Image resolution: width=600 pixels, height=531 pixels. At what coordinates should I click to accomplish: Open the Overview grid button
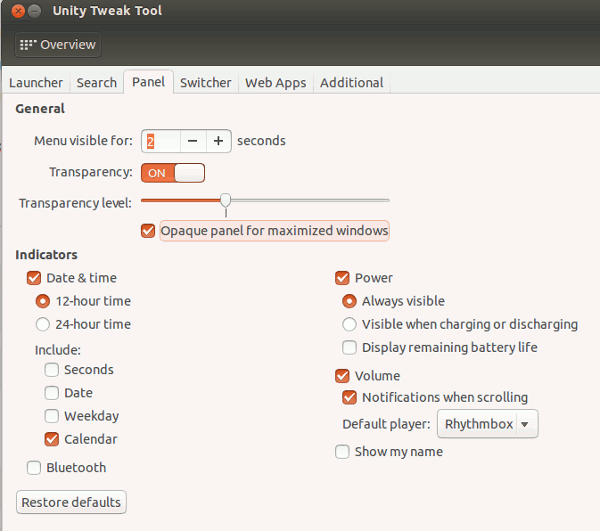[58, 45]
